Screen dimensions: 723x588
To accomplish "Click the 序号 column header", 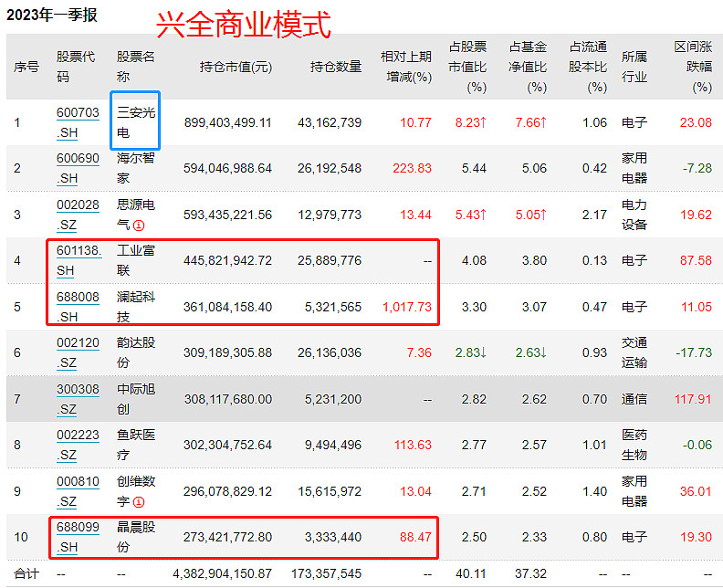I will coord(26,68).
